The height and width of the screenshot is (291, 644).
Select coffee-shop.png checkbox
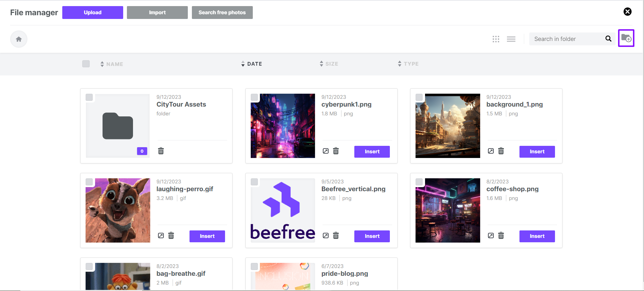pos(419,182)
